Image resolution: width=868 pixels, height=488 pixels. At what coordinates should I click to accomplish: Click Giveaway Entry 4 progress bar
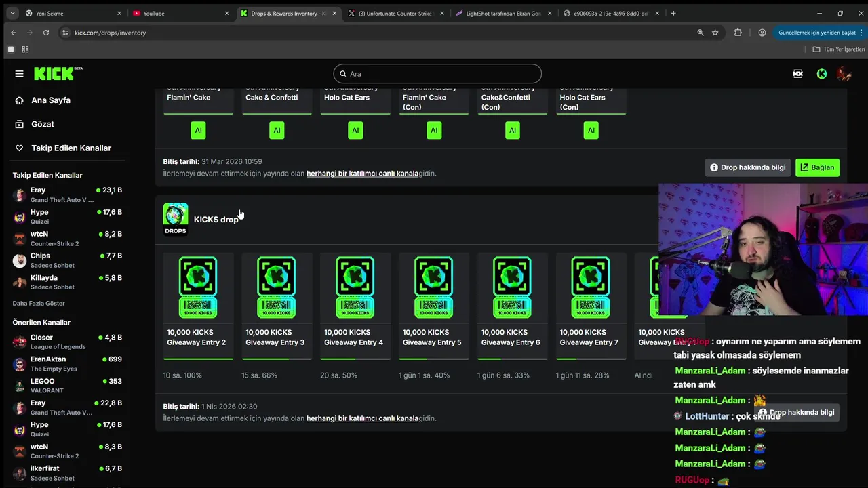click(x=355, y=359)
